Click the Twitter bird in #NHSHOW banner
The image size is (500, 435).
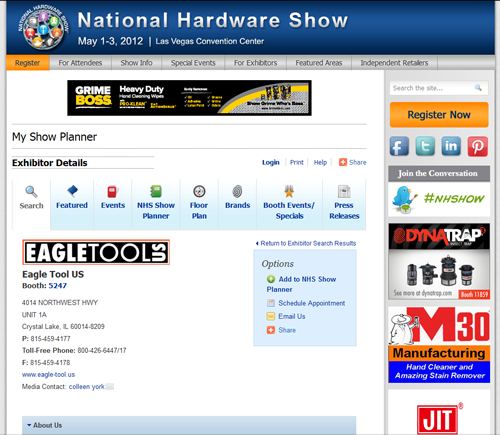coord(404,200)
